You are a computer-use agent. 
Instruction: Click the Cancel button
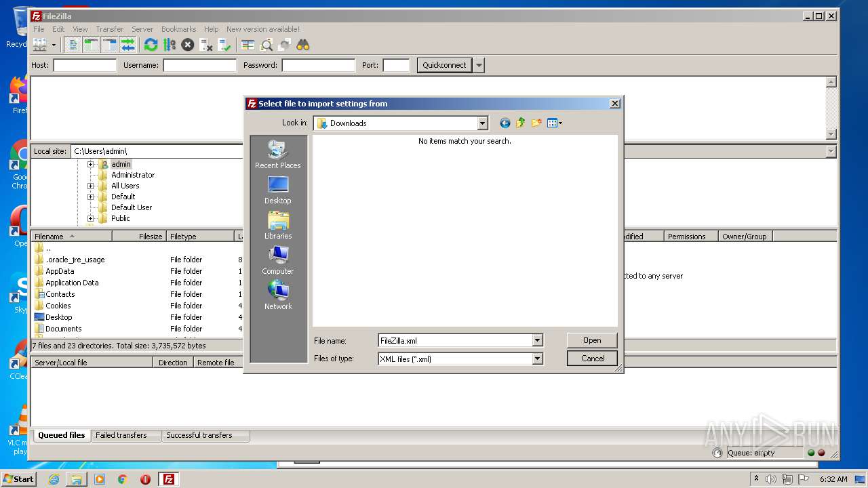point(592,359)
